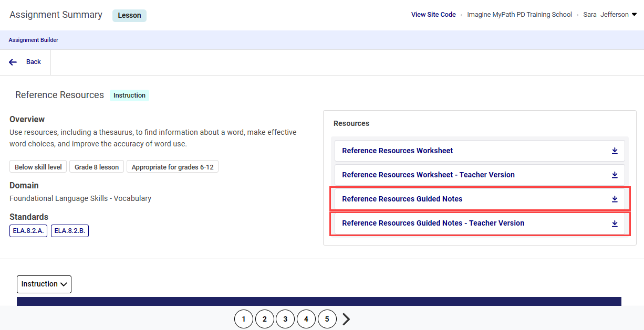Click the Instruction tag beside Reference Resources
This screenshot has width=644, height=330.
(x=129, y=95)
